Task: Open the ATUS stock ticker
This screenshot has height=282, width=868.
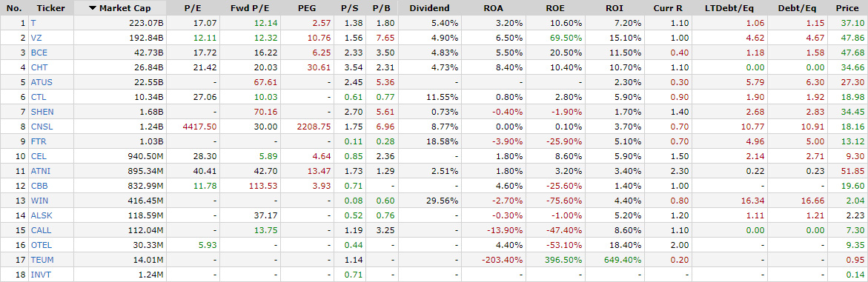Action: pyautogui.click(x=41, y=82)
